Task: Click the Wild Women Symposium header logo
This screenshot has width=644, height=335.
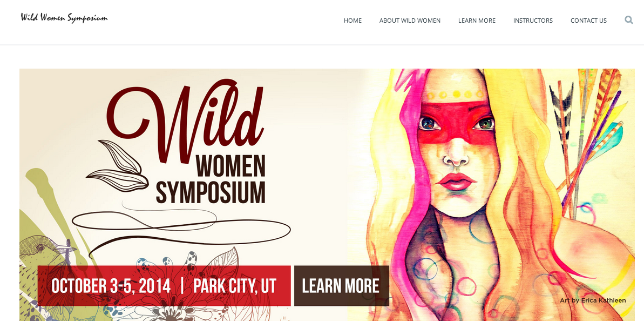Action: pos(64,18)
